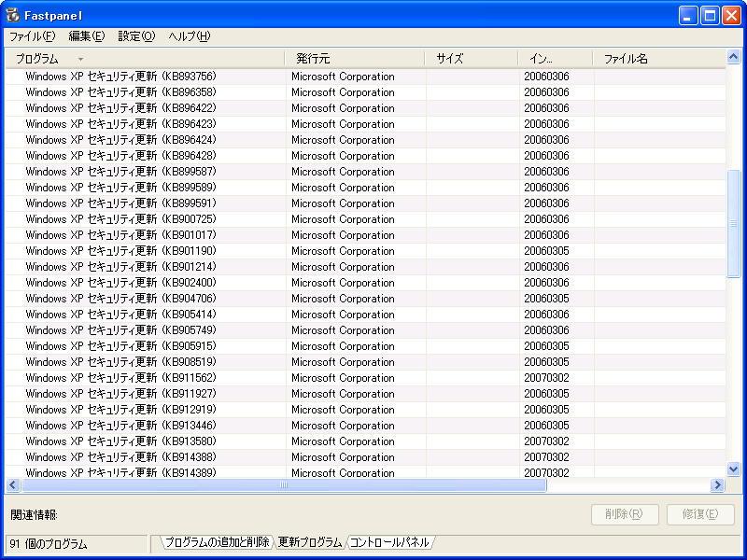Image resolution: width=747 pixels, height=560 pixels.
Task: Select the KB899591 security update row
Action: coord(365,203)
